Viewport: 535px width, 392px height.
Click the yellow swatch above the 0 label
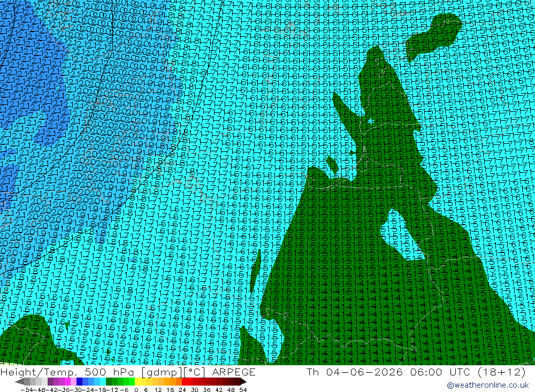point(138,382)
